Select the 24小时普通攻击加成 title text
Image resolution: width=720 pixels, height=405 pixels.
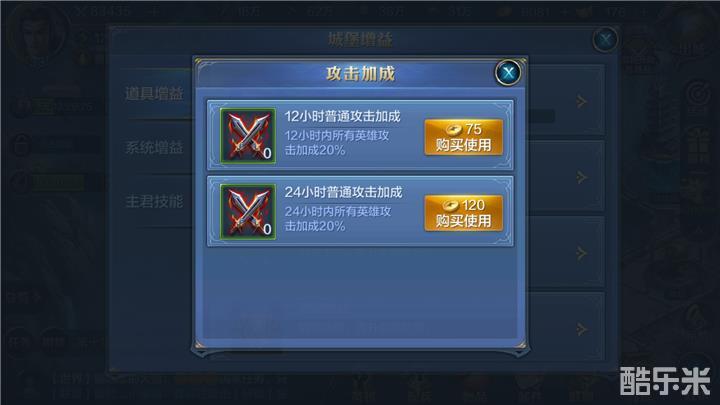pos(343,192)
